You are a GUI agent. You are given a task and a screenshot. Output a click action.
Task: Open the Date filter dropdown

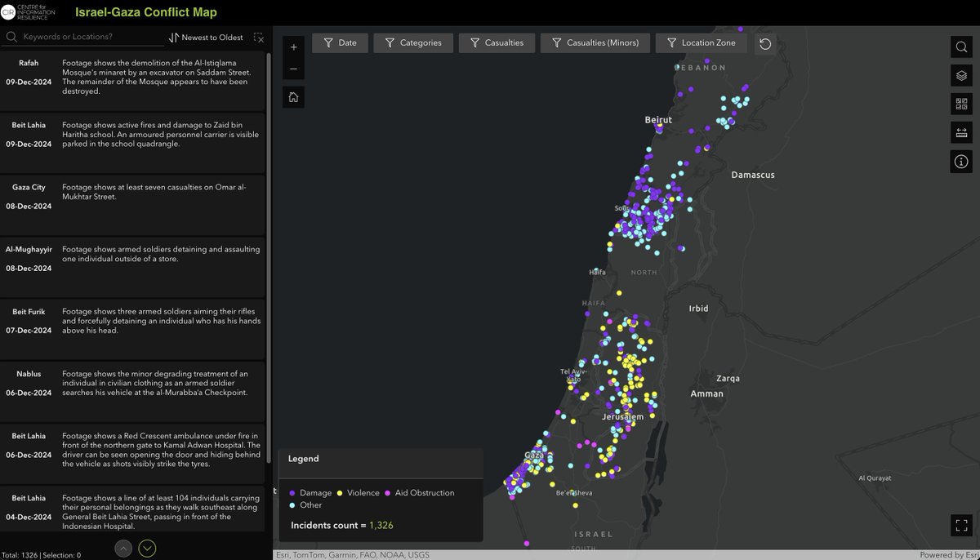pyautogui.click(x=340, y=42)
